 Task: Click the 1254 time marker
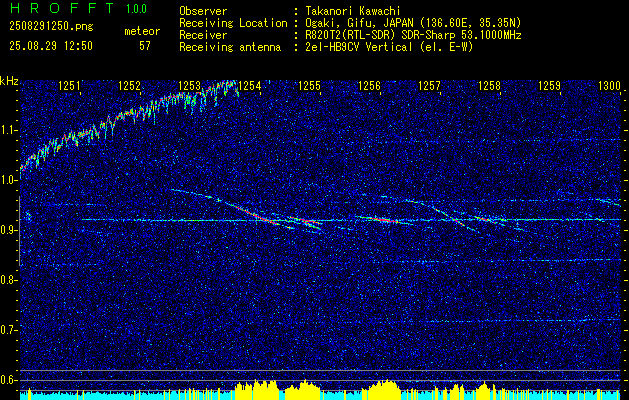click(250, 85)
